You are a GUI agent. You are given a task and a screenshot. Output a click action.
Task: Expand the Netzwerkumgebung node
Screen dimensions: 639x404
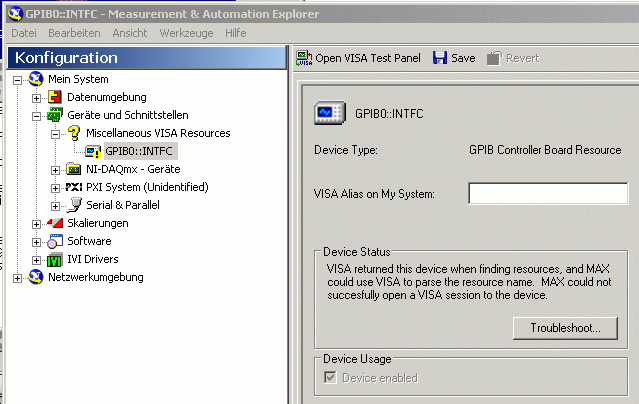(x=17, y=278)
